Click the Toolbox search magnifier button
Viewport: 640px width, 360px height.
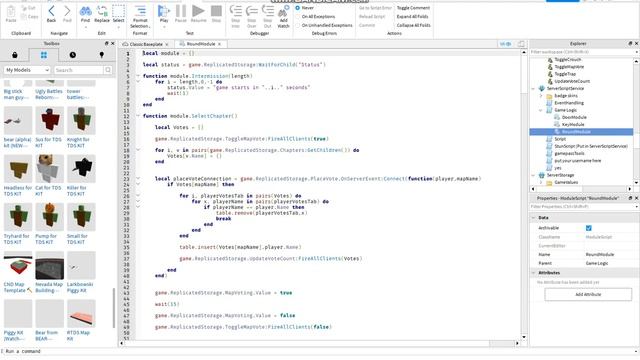tap(108, 70)
